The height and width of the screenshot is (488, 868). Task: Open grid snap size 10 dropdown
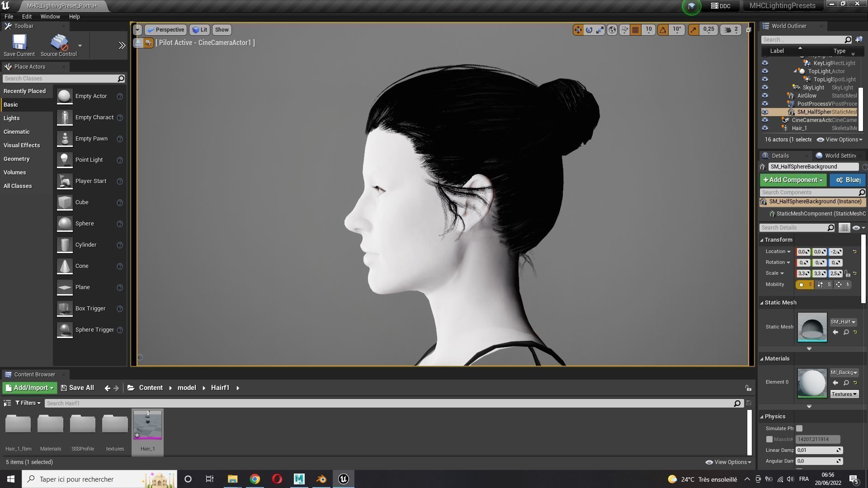(649, 30)
